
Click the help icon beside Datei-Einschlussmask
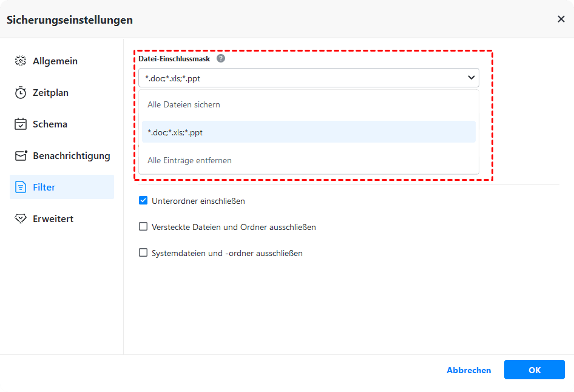221,58
